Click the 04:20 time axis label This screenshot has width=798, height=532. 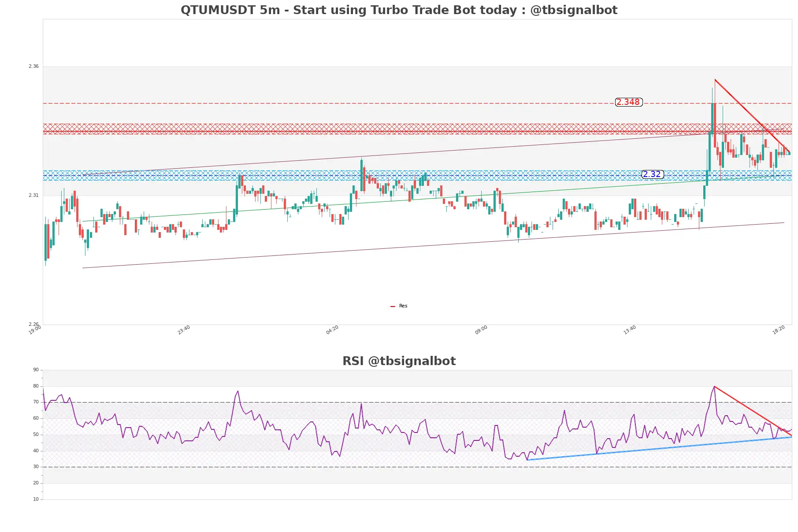(x=332, y=330)
